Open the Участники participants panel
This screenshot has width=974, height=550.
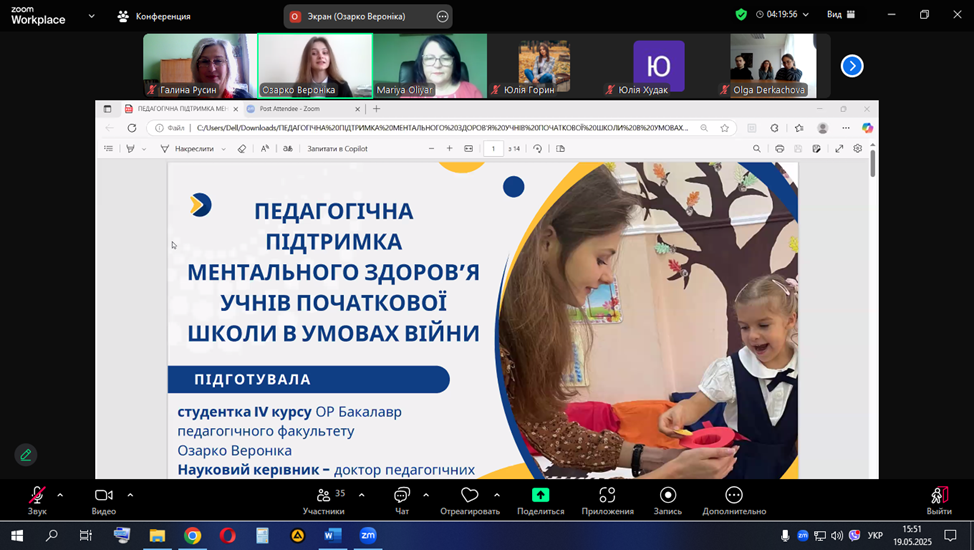pyautogui.click(x=324, y=495)
